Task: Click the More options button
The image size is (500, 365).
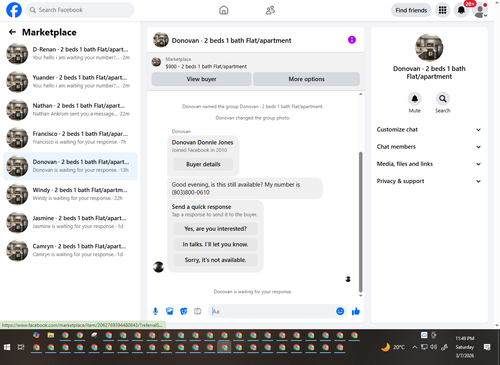Action: tap(306, 79)
